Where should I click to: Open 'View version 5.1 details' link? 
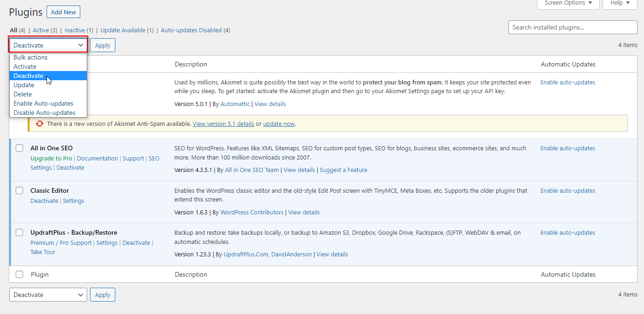pyautogui.click(x=223, y=124)
